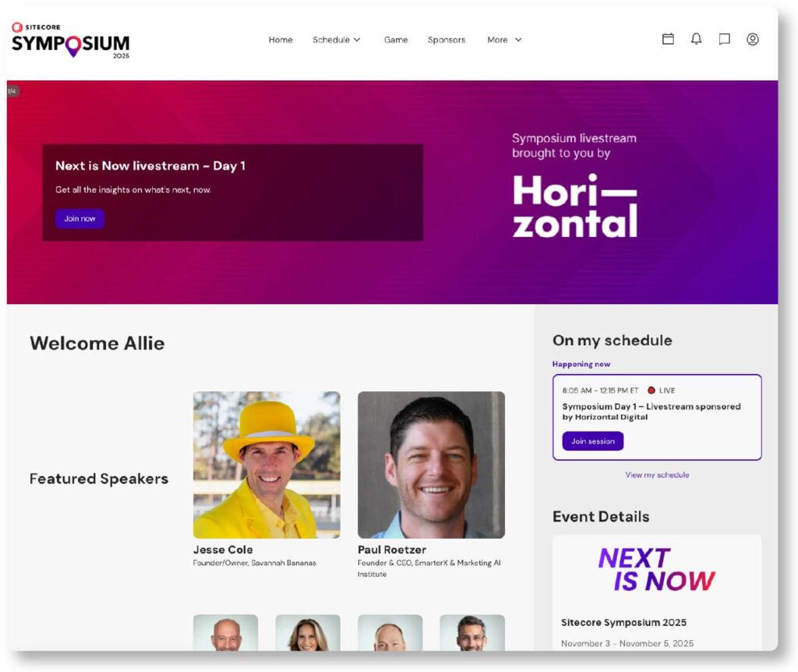798x672 pixels.
Task: Expand the Schedule dropdown chevron
Action: tap(357, 40)
